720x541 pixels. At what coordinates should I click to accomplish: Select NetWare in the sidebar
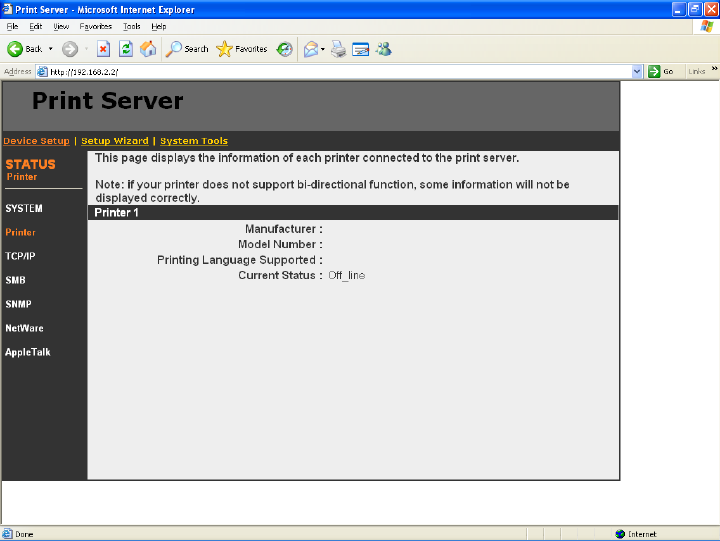click(x=24, y=328)
